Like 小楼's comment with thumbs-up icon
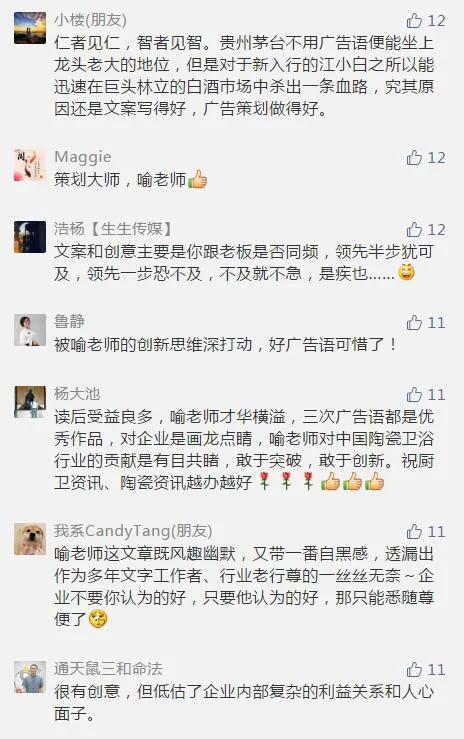The image size is (464, 739). pyautogui.click(x=414, y=21)
